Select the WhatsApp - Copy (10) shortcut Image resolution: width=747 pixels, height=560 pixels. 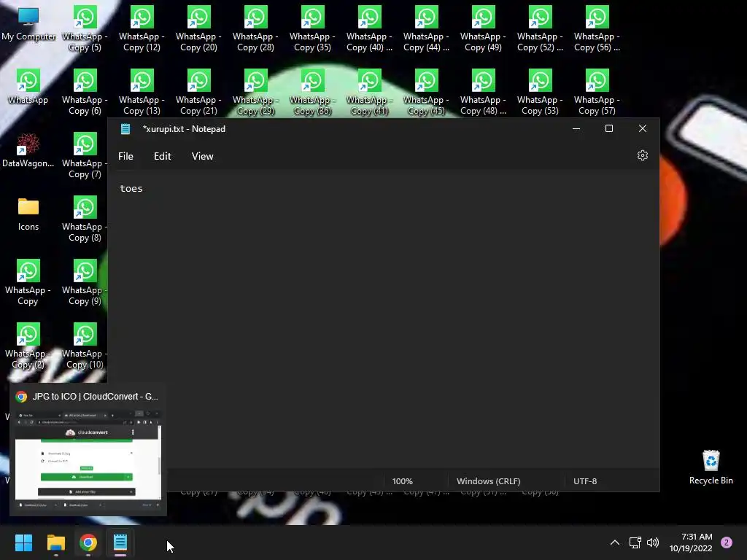tap(85, 346)
